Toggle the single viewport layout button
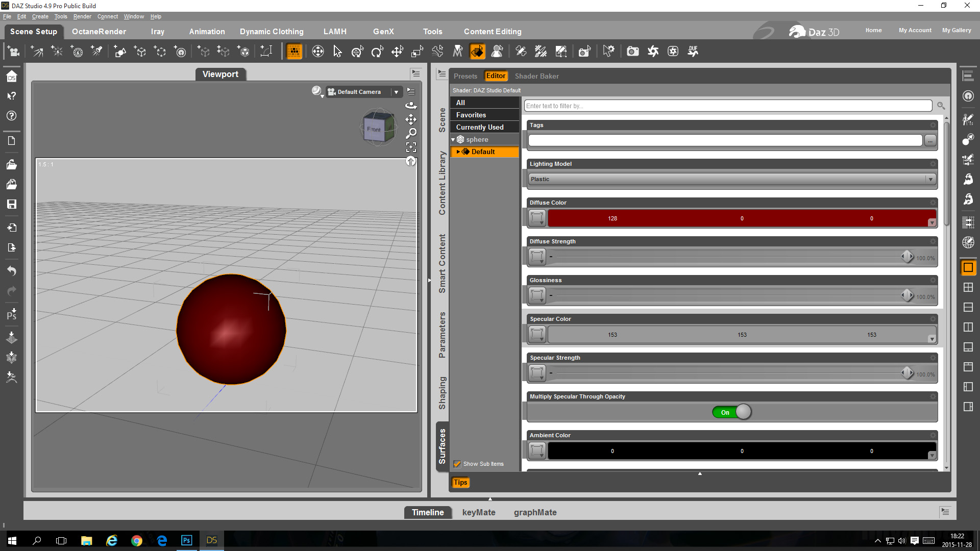This screenshot has width=980, height=551. coord(968,267)
